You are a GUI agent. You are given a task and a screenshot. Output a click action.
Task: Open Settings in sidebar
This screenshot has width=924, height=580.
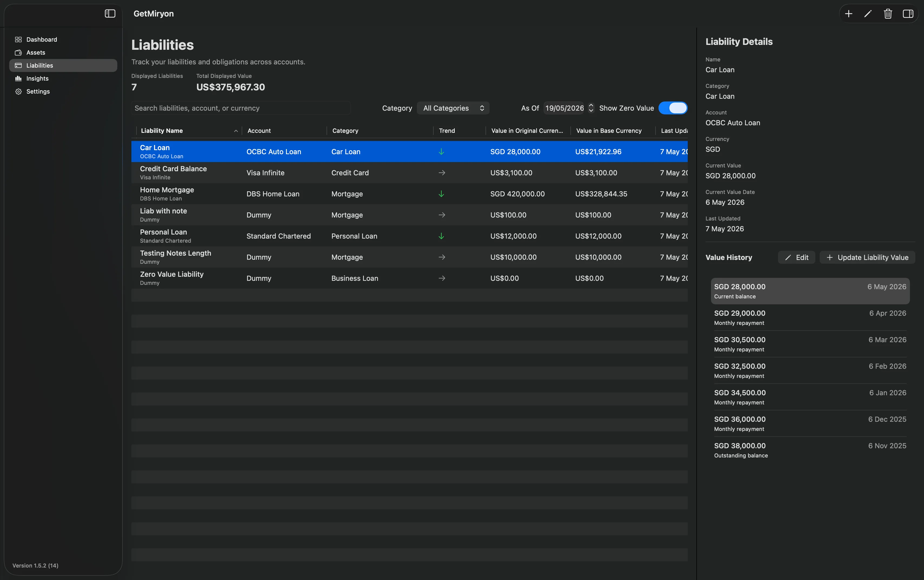click(63, 92)
